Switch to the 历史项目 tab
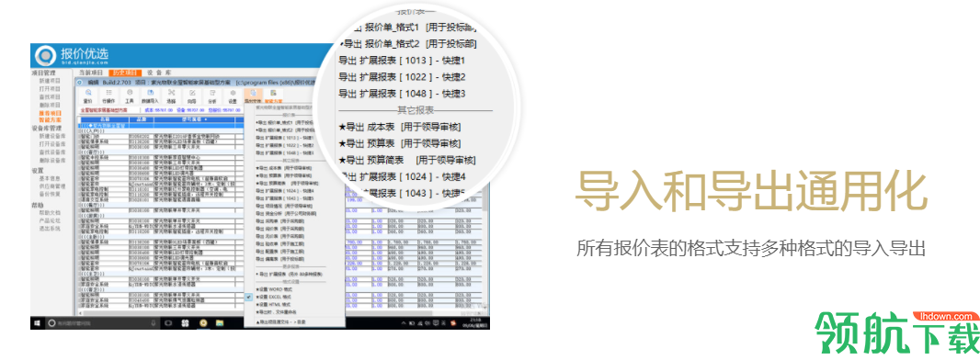This screenshot has height=360, width=980. click(125, 73)
